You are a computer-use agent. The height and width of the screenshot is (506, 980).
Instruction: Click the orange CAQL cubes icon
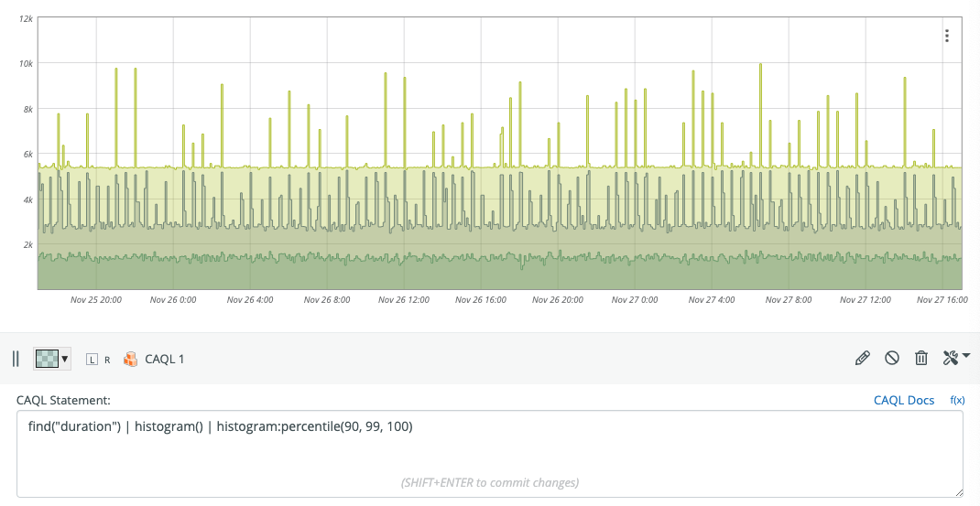[x=130, y=359]
